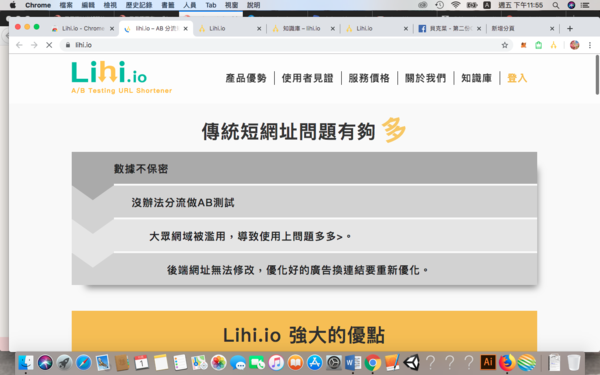Switch to 知識庫 – lihi.io tab
Viewport: 600px width, 375px height.
tap(304, 28)
